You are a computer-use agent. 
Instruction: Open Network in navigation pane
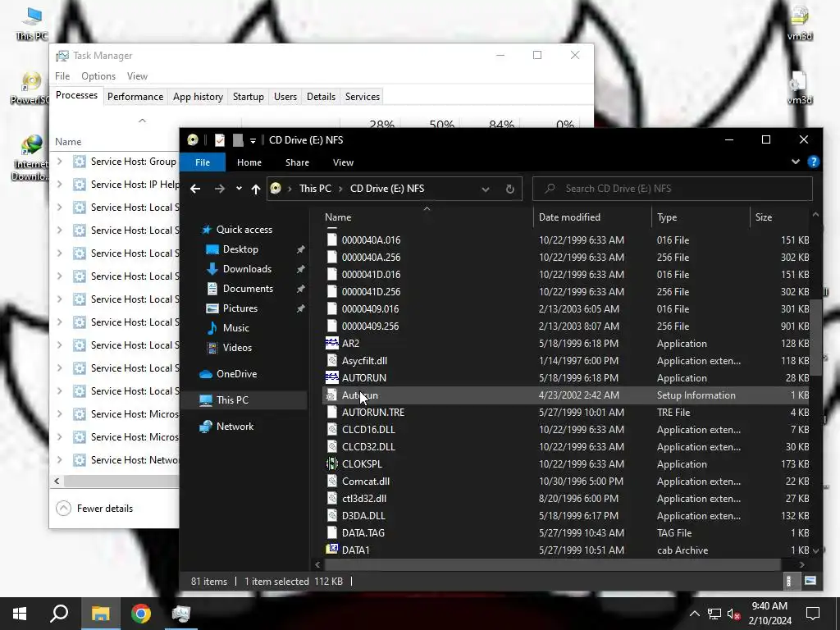point(235,427)
